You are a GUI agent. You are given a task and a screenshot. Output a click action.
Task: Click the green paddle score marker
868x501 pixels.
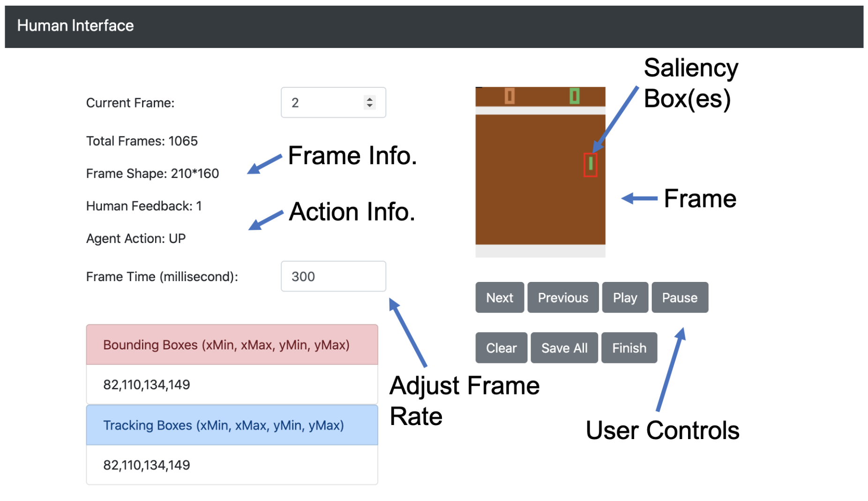(x=574, y=96)
